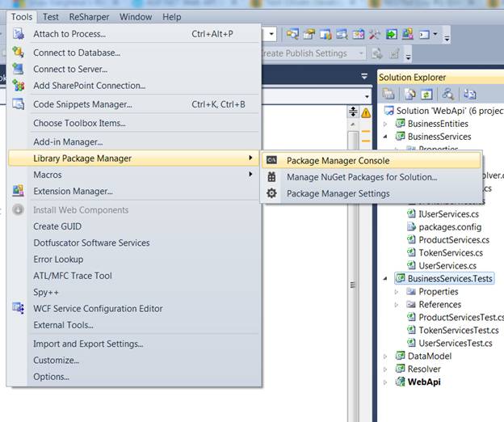Click the green-arrow Start Page toolbar icon
This screenshot has height=422, width=504.
(391, 34)
